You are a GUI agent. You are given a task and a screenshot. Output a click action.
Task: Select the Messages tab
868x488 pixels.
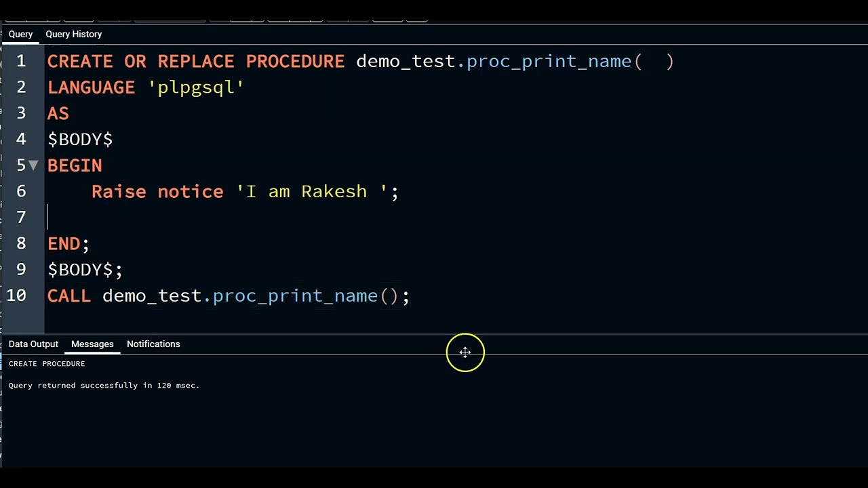[92, 344]
